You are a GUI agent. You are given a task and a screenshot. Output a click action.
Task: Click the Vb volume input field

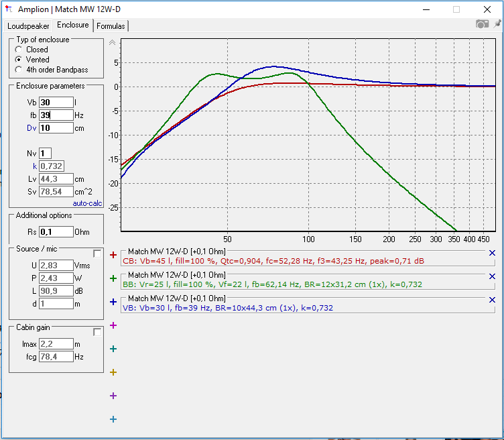point(56,102)
